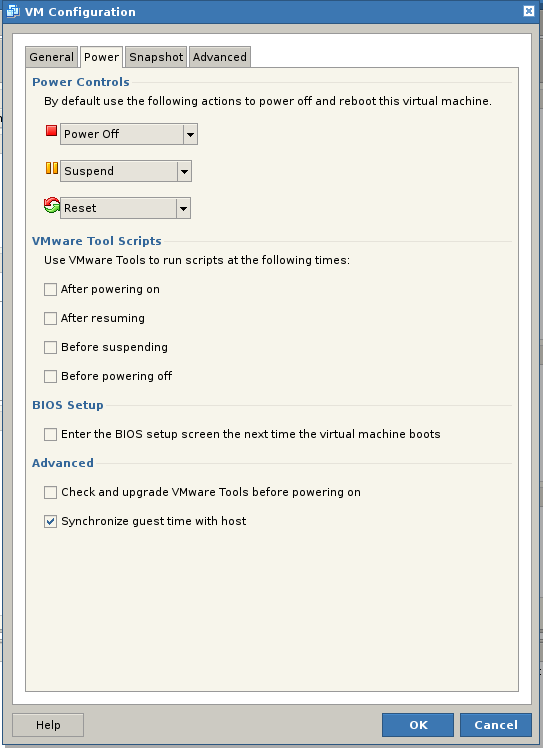Check Before suspending script option
The image size is (543, 748).
[x=50, y=347]
